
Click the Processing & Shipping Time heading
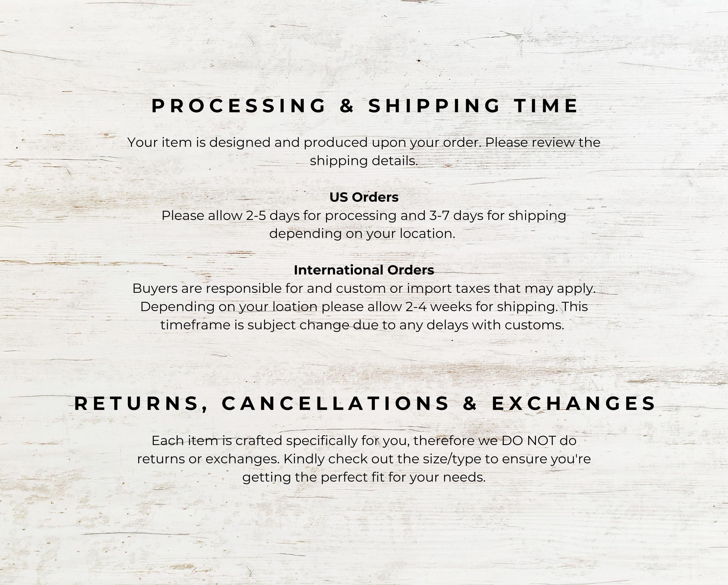pyautogui.click(x=365, y=106)
